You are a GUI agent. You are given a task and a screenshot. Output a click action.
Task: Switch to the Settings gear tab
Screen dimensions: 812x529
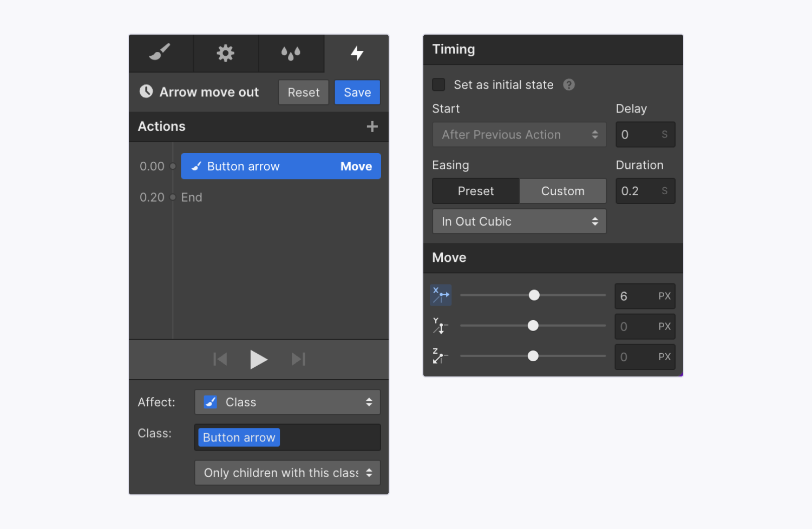pyautogui.click(x=226, y=53)
